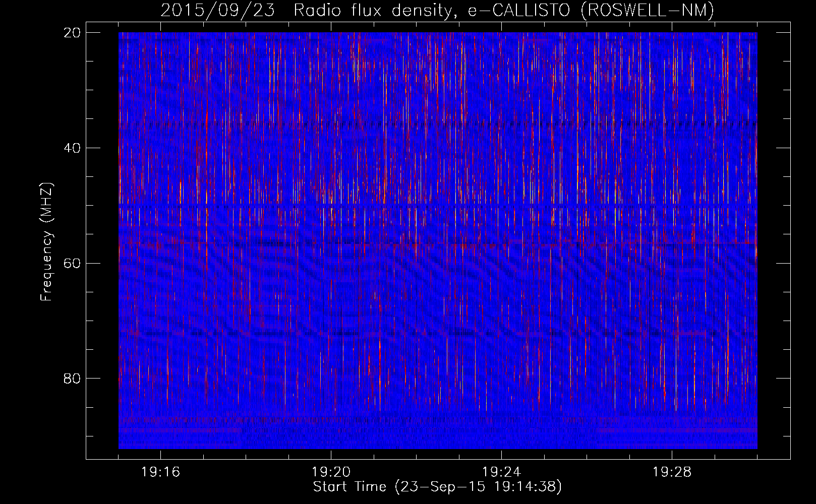Click the 'Start Time (23-Sep-15 19:14:38)' label
This screenshot has width=816, height=504.
click(437, 487)
